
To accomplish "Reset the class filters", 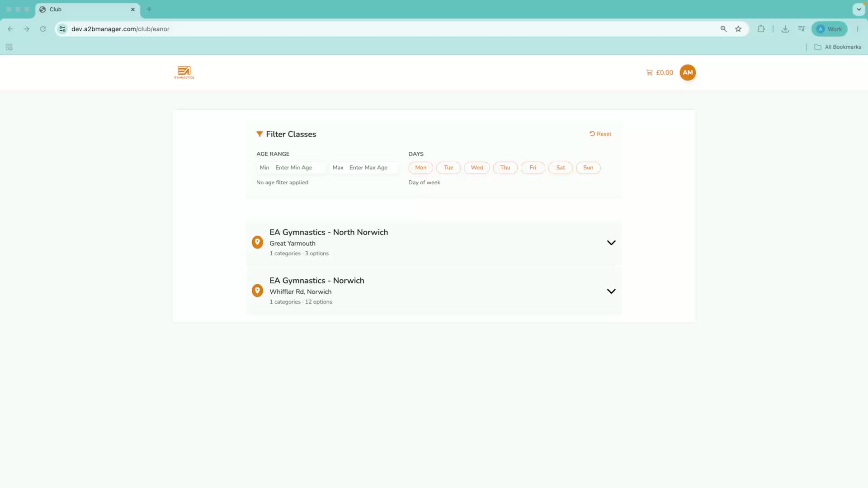I will tap(600, 134).
